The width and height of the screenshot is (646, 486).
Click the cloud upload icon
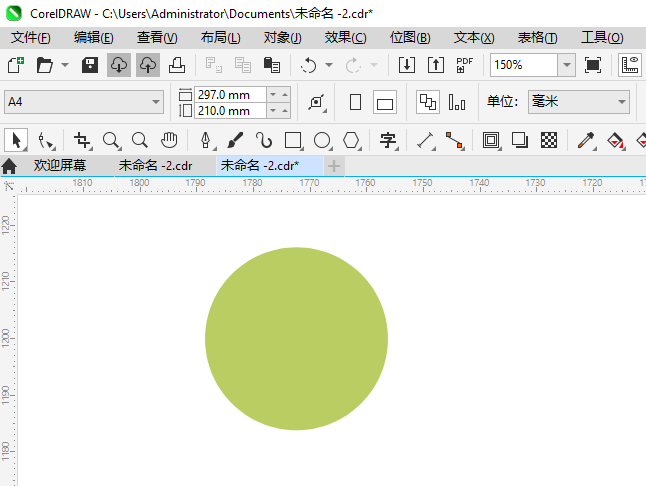tap(148, 65)
